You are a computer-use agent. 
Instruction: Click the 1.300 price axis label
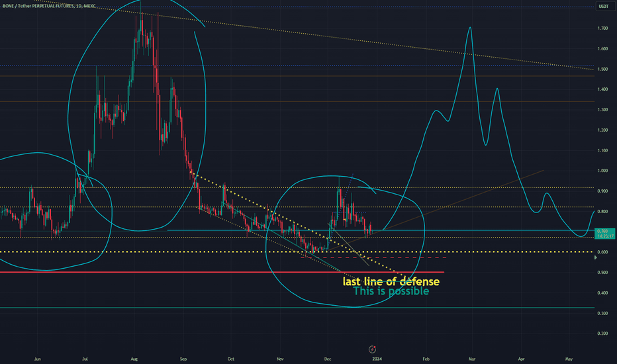pos(602,110)
